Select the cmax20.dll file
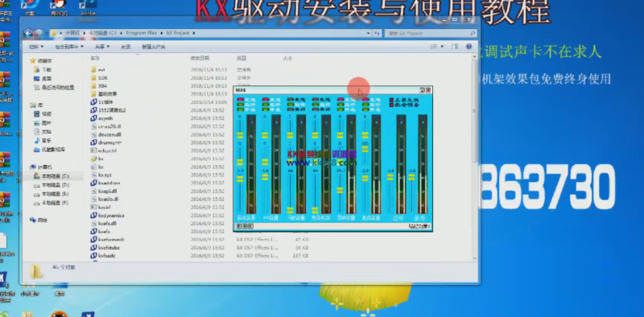Image resolution: width=644 pixels, height=317 pixels. [x=106, y=126]
